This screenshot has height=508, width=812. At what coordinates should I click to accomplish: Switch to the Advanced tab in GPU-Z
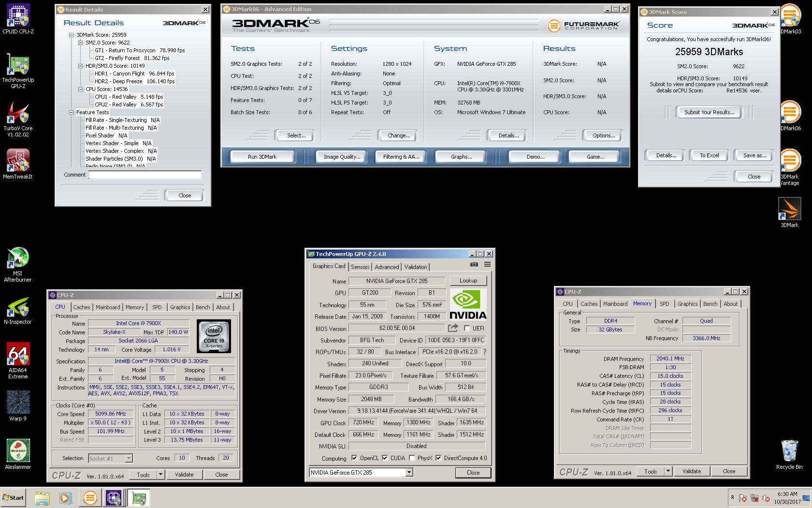pos(387,267)
